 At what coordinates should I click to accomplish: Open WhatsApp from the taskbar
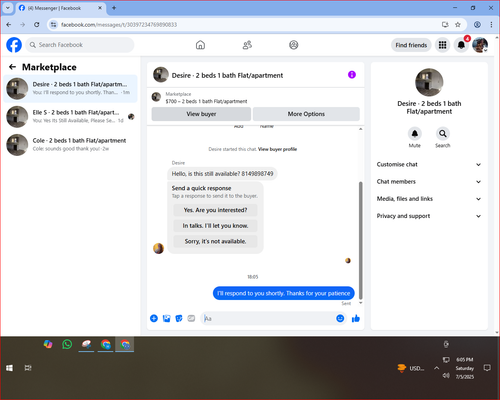(67, 344)
